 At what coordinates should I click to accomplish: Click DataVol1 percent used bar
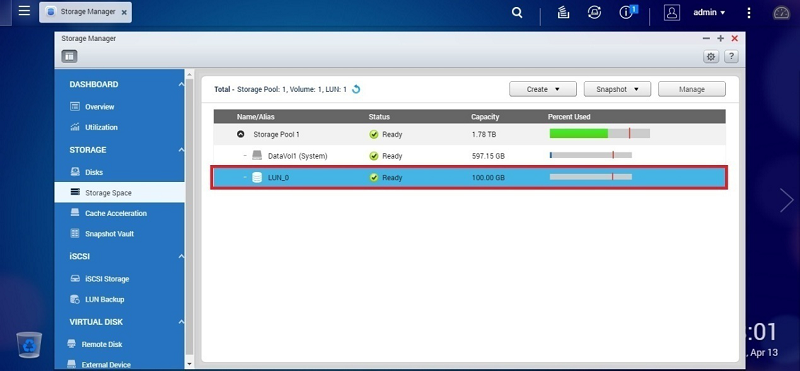591,155
